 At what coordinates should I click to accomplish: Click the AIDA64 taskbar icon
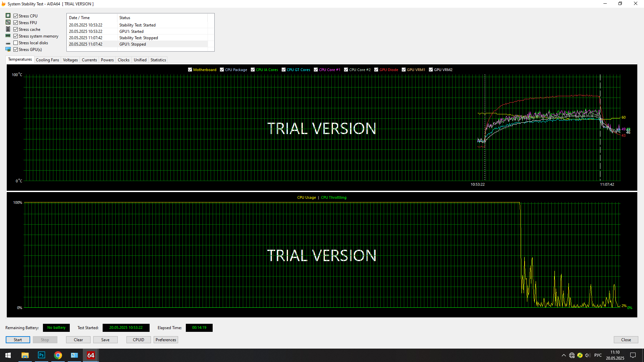pos(91,355)
